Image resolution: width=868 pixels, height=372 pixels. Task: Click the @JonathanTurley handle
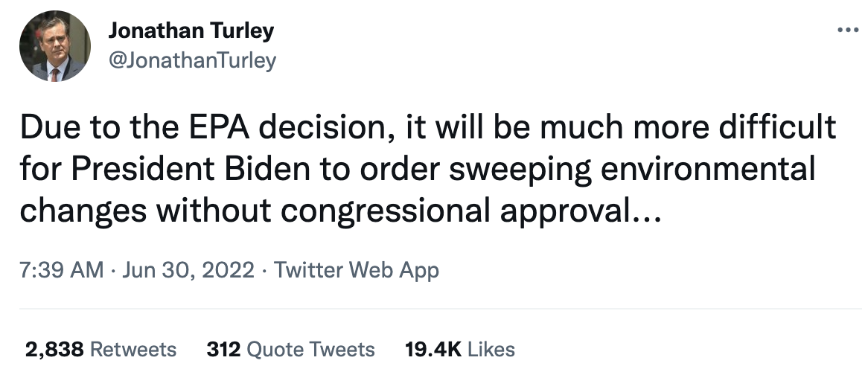tap(192, 60)
